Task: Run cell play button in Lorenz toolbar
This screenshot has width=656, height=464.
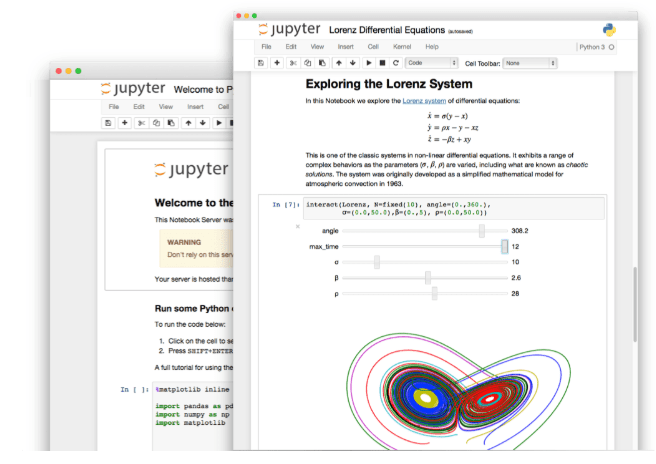Action: point(369,63)
